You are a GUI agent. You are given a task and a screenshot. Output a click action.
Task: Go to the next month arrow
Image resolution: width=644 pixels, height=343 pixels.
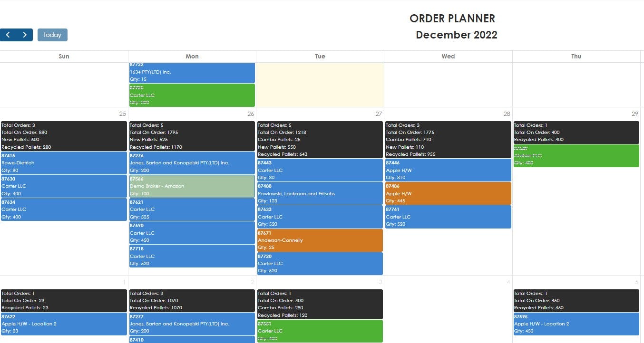point(25,35)
